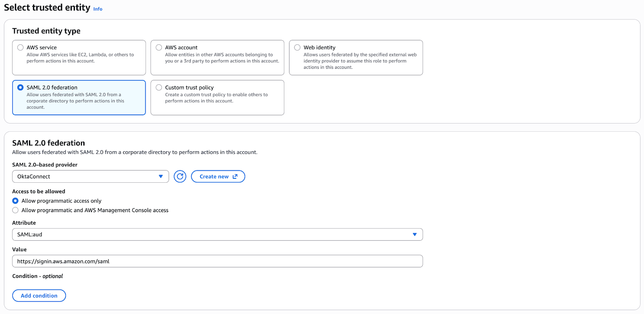Enable Allow programmatic access only

tap(15, 201)
